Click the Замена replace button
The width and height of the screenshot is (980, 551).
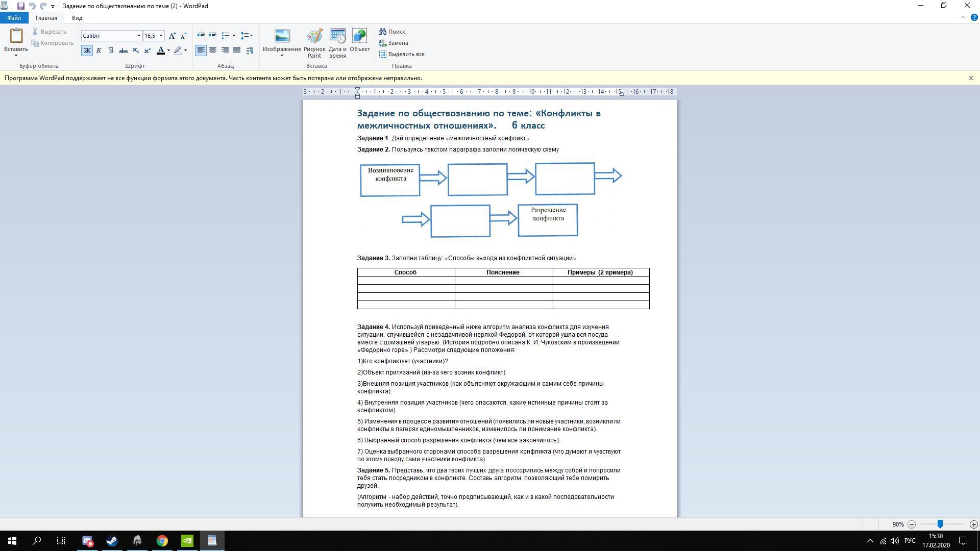pyautogui.click(x=394, y=43)
